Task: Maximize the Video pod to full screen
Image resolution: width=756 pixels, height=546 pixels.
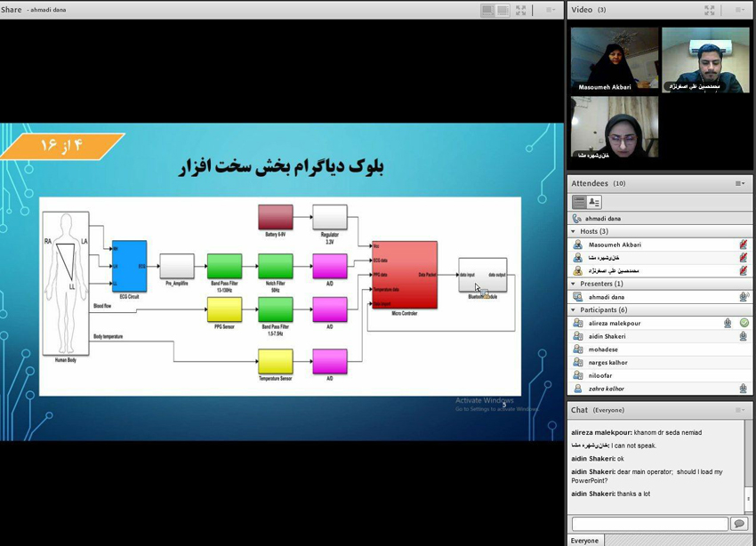Action: pos(710,10)
